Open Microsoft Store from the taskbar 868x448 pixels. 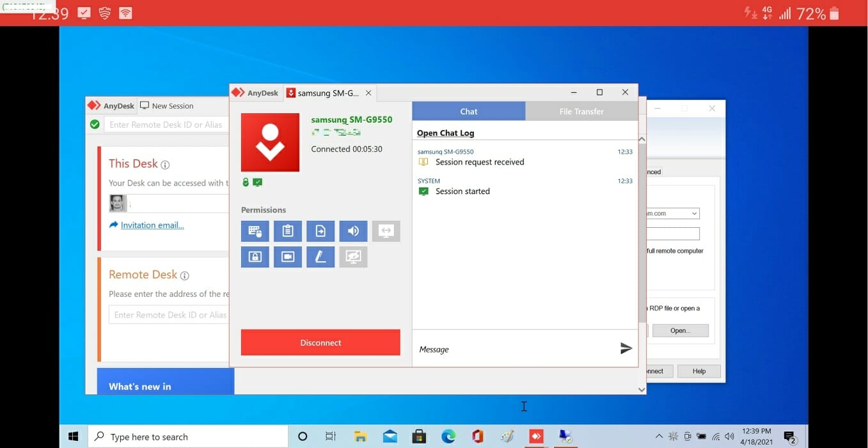(419, 436)
